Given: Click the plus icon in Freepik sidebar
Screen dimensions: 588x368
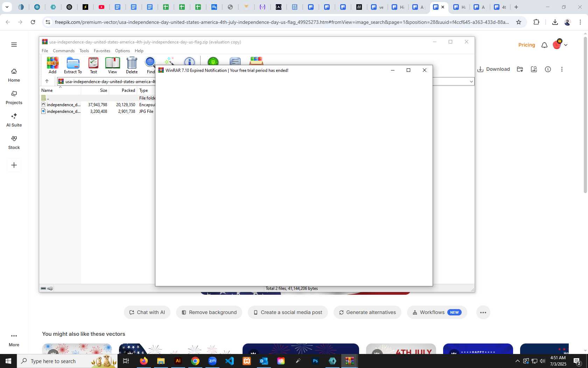Looking at the screenshot, I should pyautogui.click(x=14, y=165).
